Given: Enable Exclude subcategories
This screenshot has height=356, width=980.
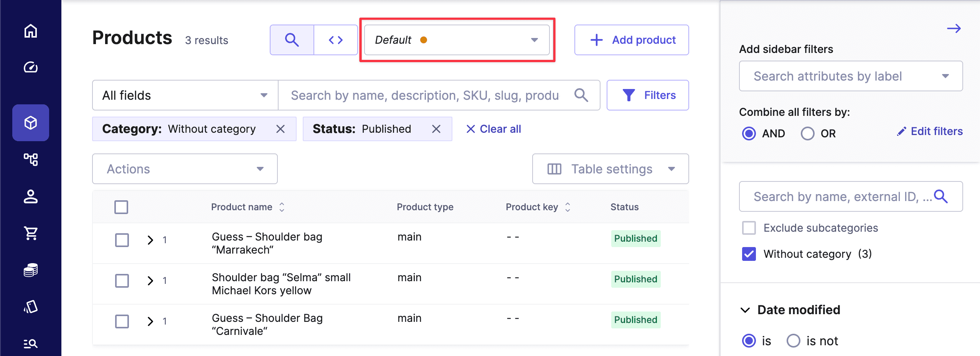Looking at the screenshot, I should click(x=749, y=228).
